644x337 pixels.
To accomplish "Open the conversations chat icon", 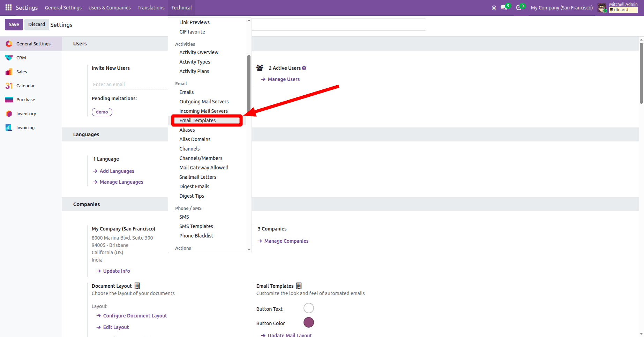I will [x=504, y=7].
